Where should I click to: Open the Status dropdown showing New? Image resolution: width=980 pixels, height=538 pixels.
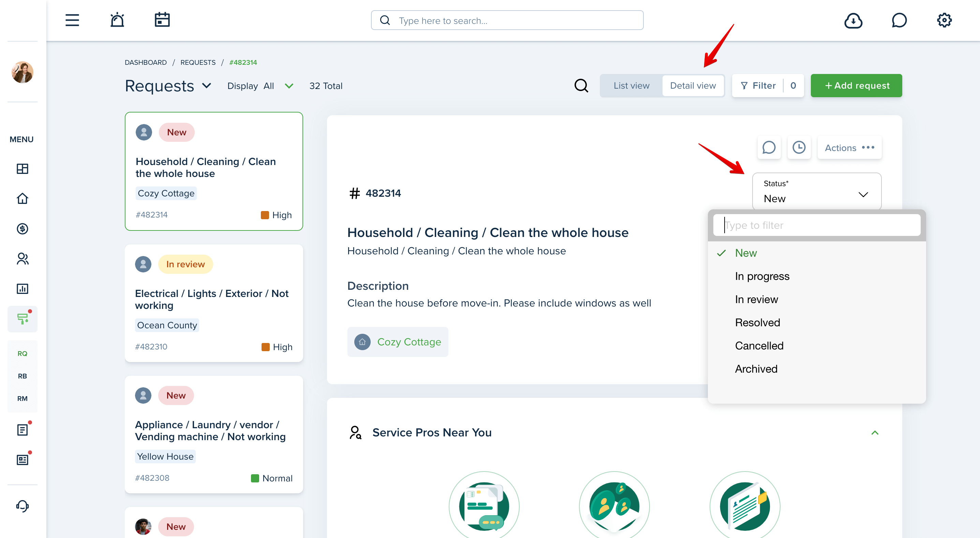(816, 191)
